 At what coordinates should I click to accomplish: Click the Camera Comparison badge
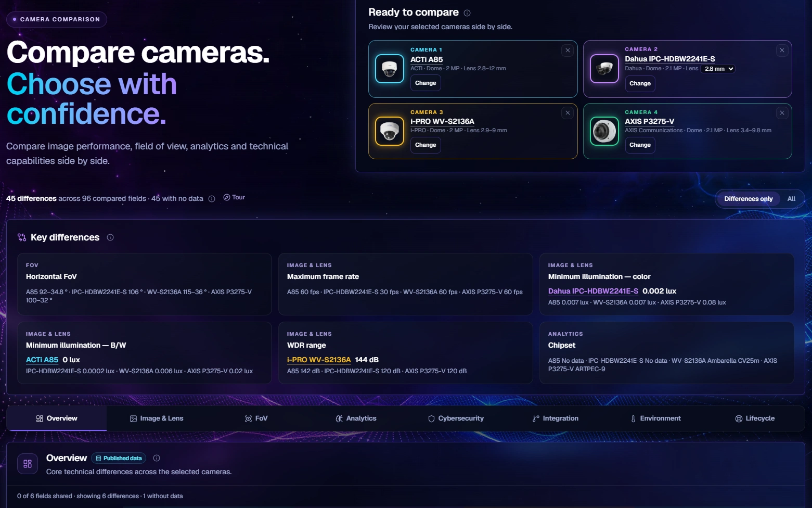57,19
